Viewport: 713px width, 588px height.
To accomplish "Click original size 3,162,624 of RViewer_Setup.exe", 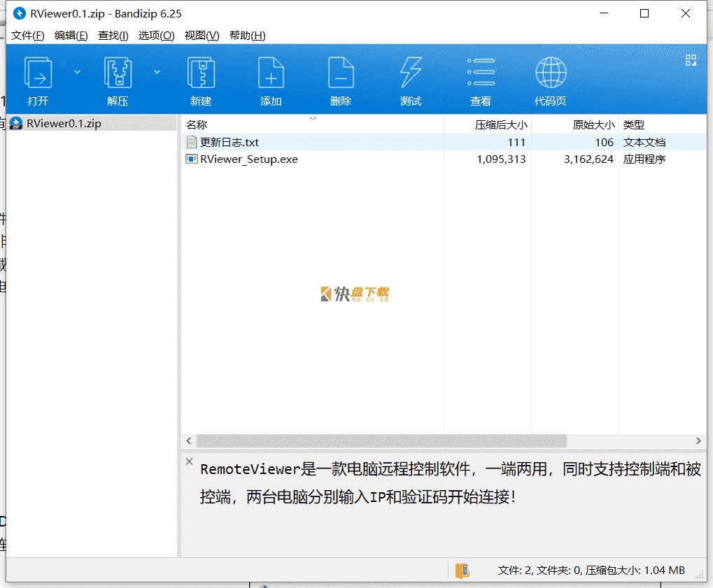I will coord(589,159).
